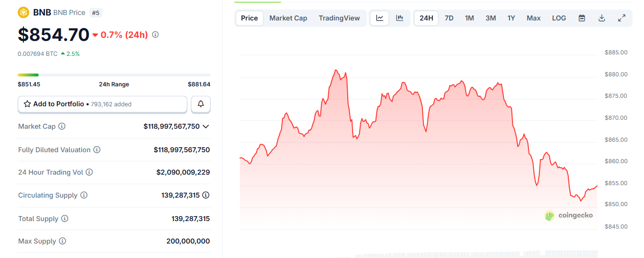The image size is (644, 258).
Task: Open the TradingView tab
Action: [x=339, y=18]
